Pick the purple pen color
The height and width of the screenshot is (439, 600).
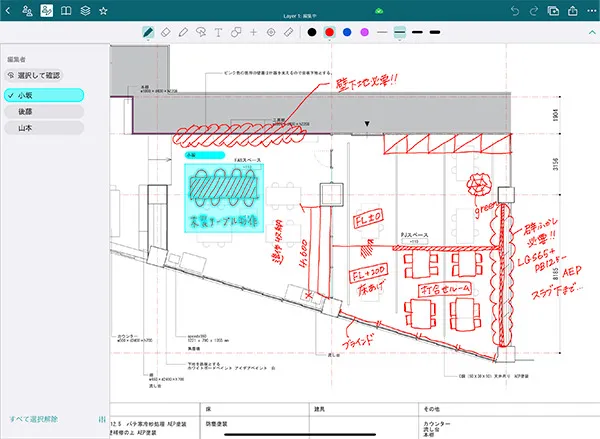(365, 33)
